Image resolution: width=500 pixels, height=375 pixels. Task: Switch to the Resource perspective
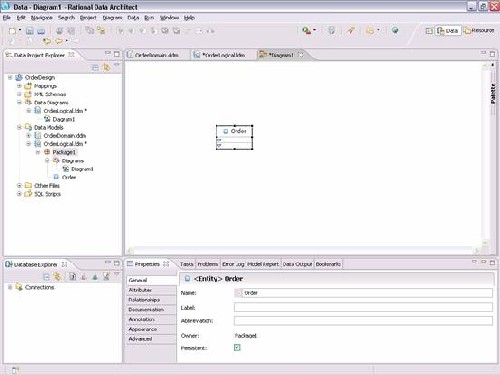click(x=479, y=31)
